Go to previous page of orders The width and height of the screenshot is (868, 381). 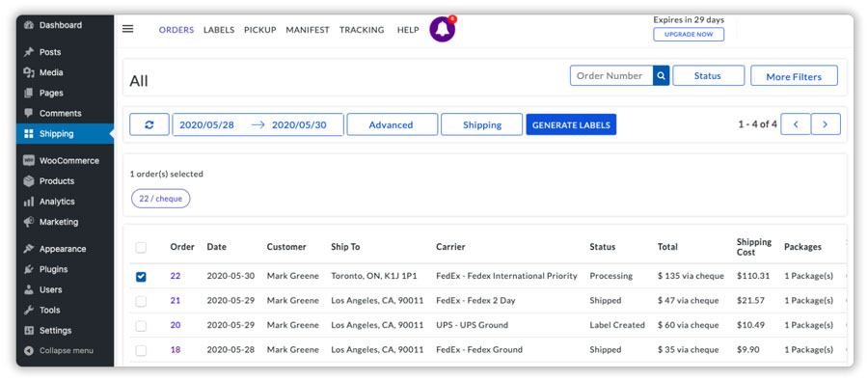click(796, 124)
